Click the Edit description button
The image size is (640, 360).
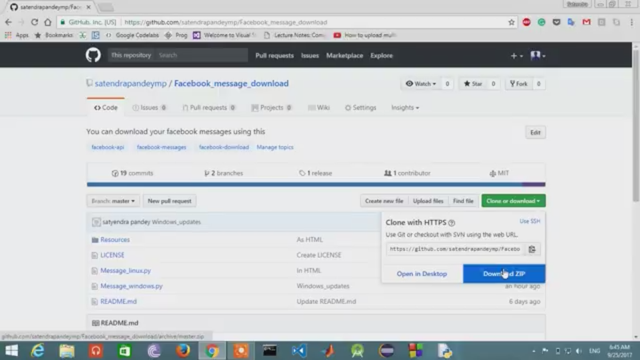coord(535,133)
